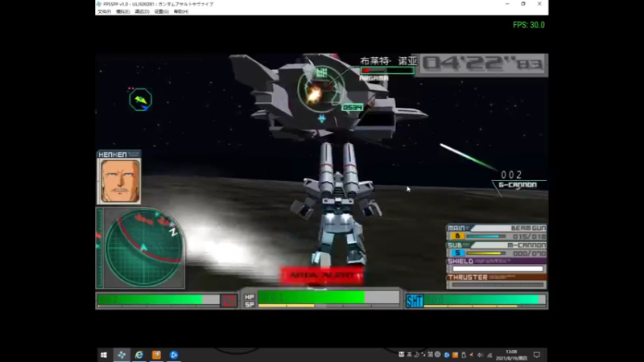Viewport: 644px width, 362px height.
Task: Click the blue SHT icon
Action: click(x=414, y=301)
